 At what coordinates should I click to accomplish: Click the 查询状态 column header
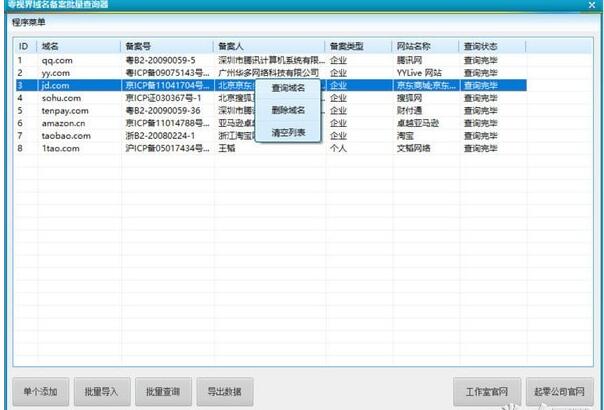tap(481, 46)
